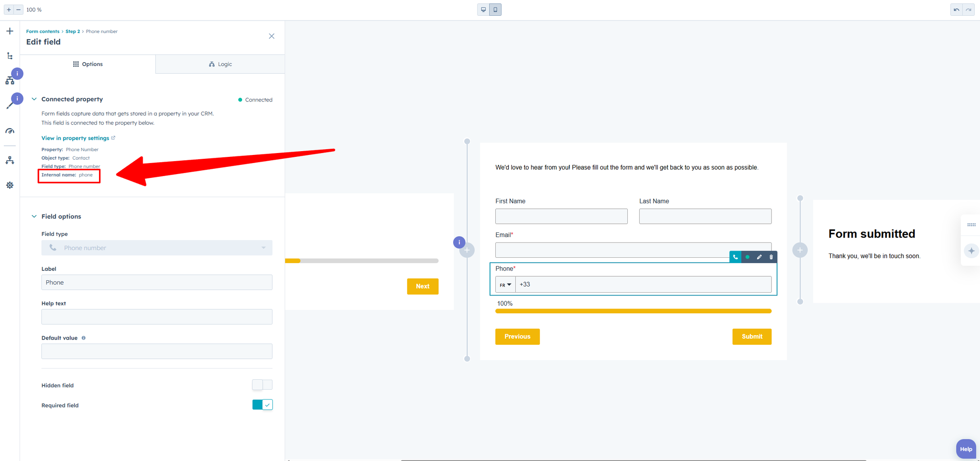The width and height of the screenshot is (980, 461).
Task: Disable the Required field toggle
Action: (x=262, y=405)
